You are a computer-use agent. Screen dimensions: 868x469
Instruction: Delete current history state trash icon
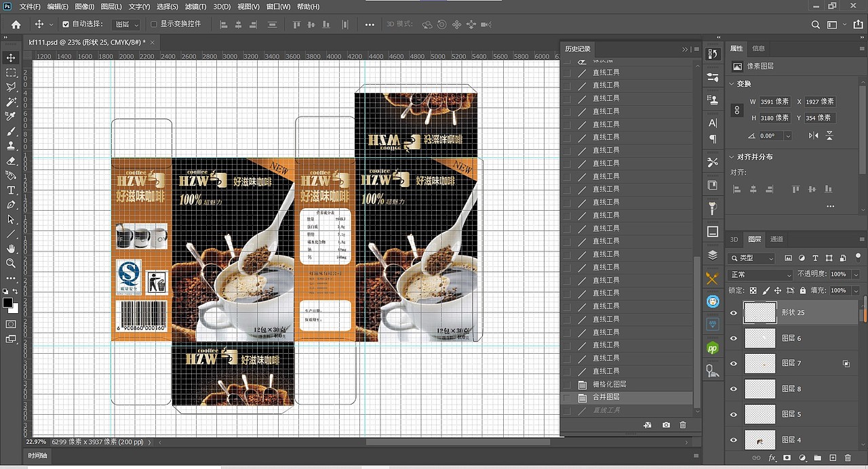pos(683,425)
